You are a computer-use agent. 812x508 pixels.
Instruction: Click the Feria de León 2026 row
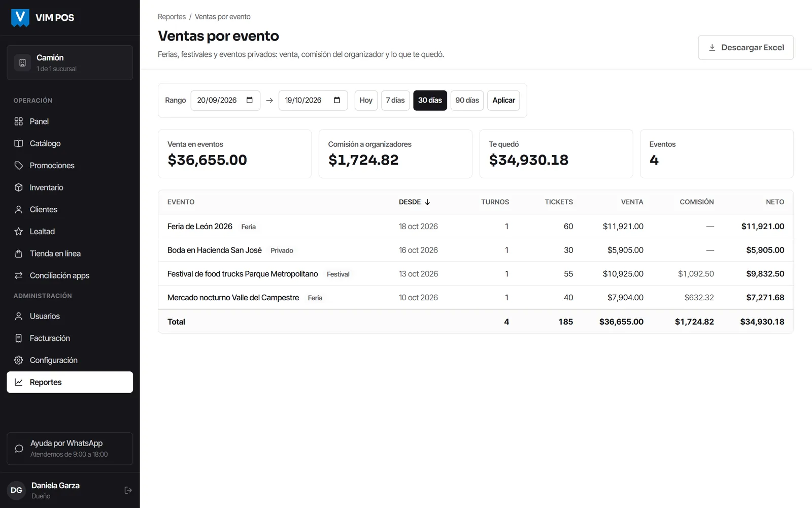coord(476,227)
